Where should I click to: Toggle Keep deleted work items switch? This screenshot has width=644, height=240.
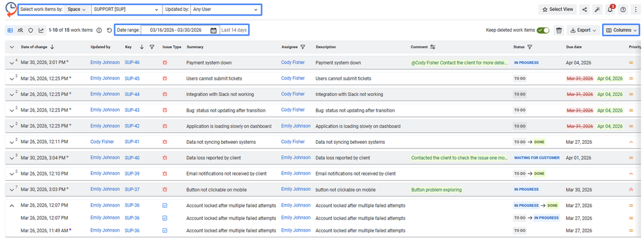(x=543, y=30)
